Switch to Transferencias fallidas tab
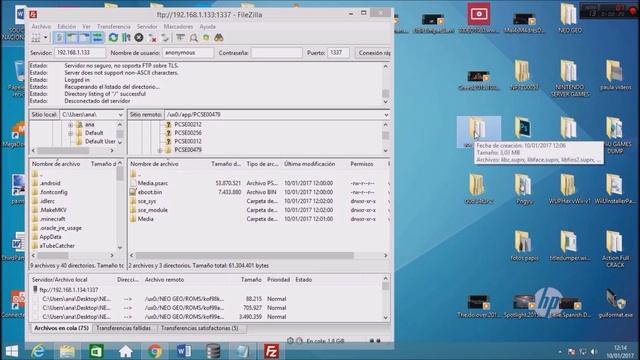 [x=124, y=328]
